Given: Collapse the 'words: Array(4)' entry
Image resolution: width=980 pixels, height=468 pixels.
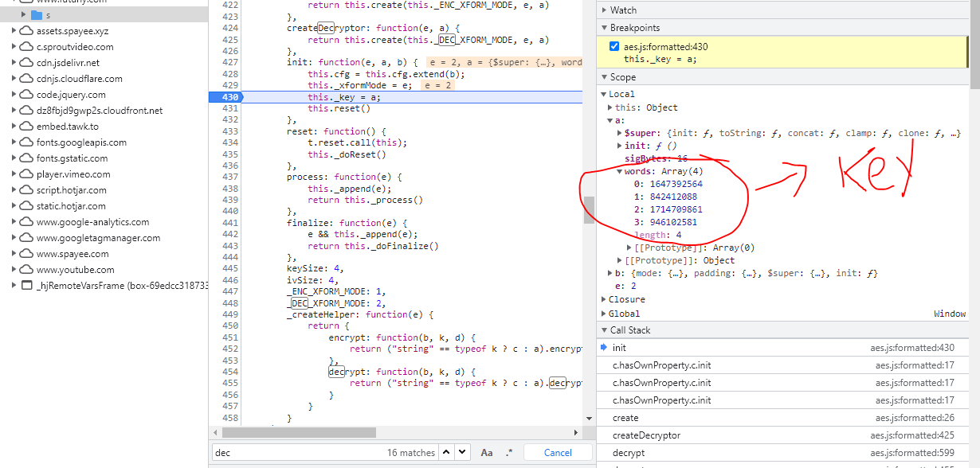Looking at the screenshot, I should [x=620, y=171].
